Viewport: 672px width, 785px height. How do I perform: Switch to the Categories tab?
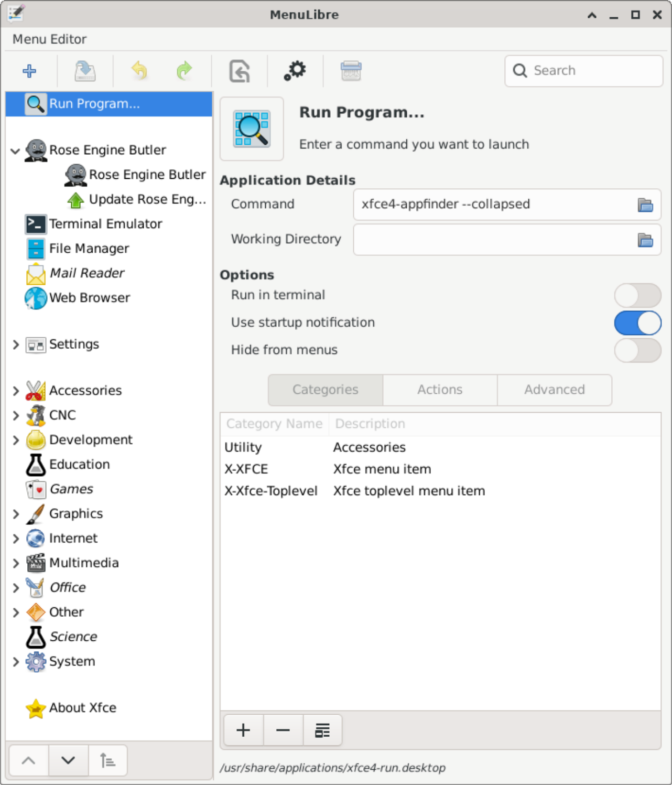click(326, 390)
